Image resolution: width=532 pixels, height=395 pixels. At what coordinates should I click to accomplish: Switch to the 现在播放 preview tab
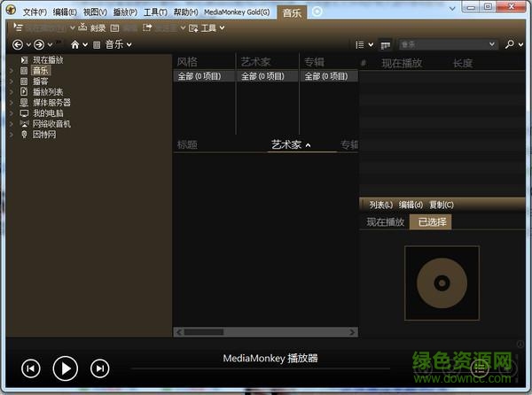(x=386, y=221)
